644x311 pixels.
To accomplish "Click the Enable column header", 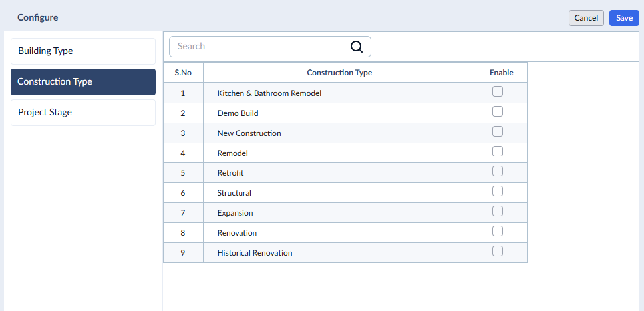I will pyautogui.click(x=502, y=73).
